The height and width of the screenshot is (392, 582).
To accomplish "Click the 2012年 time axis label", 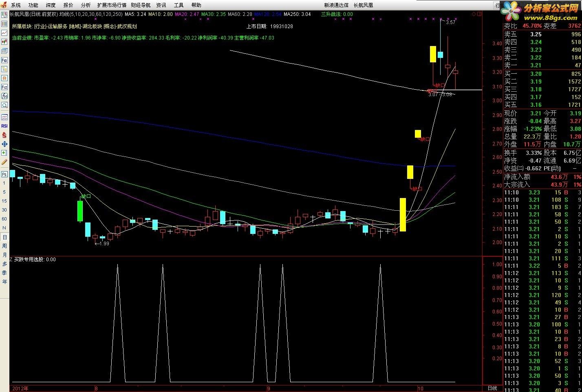I will [20, 389].
